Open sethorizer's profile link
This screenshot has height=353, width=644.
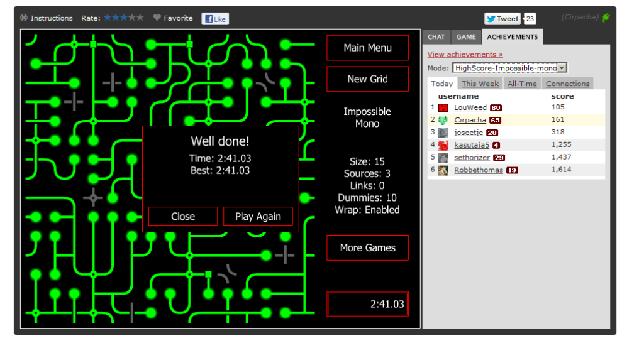[x=472, y=158]
